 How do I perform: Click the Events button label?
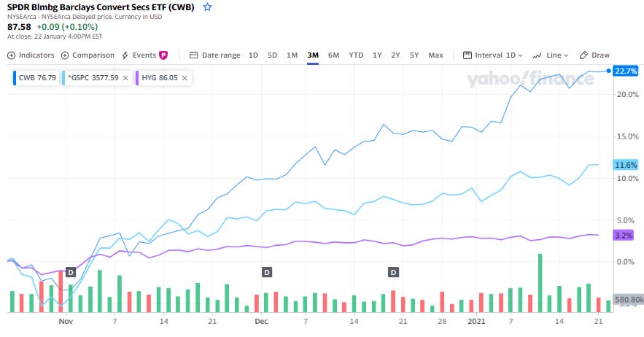point(144,55)
